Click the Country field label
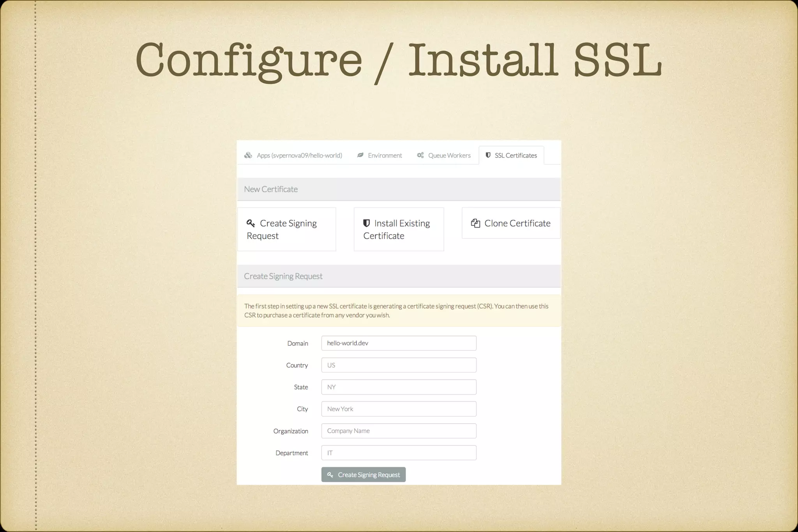Viewport: 798px width, 532px height. pos(297,365)
